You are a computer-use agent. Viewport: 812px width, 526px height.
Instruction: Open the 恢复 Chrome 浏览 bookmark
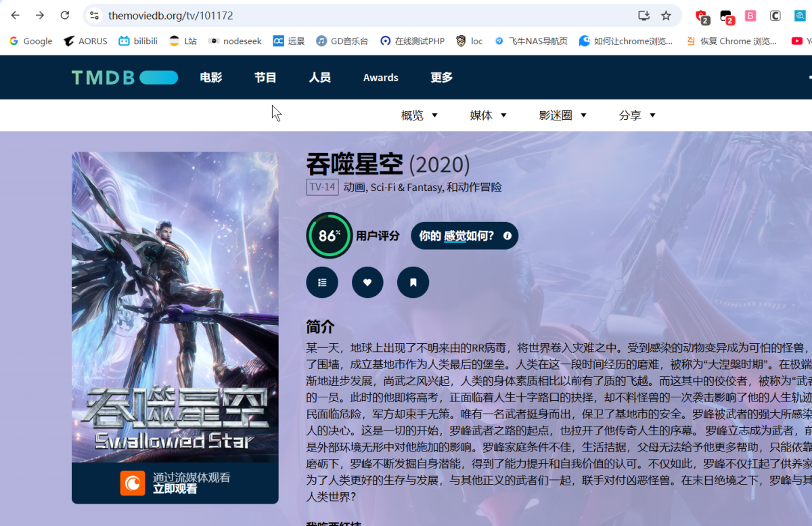[x=731, y=41]
